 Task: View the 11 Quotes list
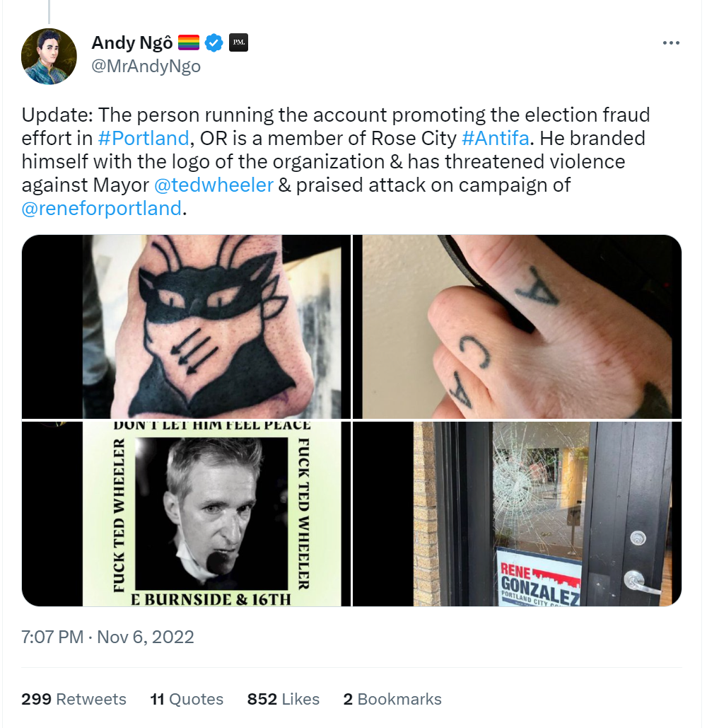[187, 699]
